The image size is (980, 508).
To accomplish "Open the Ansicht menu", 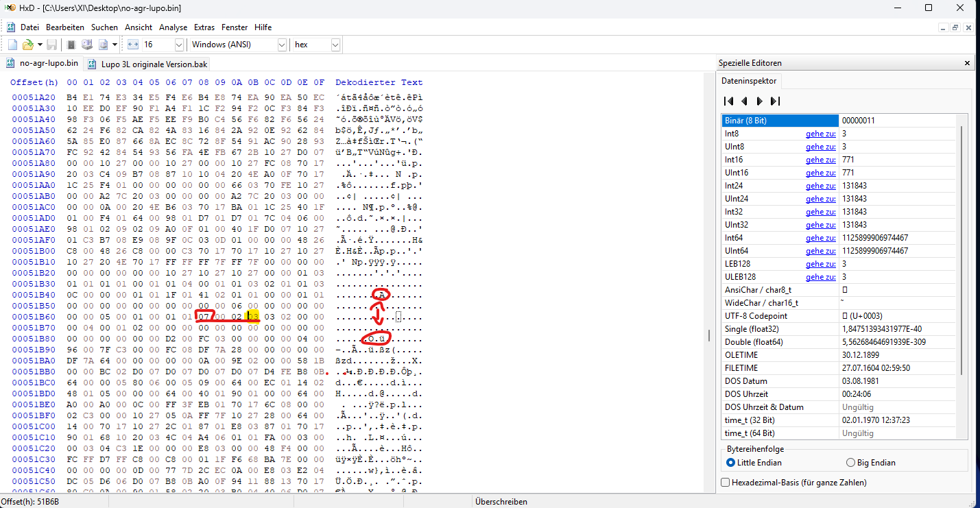I will 139,27.
